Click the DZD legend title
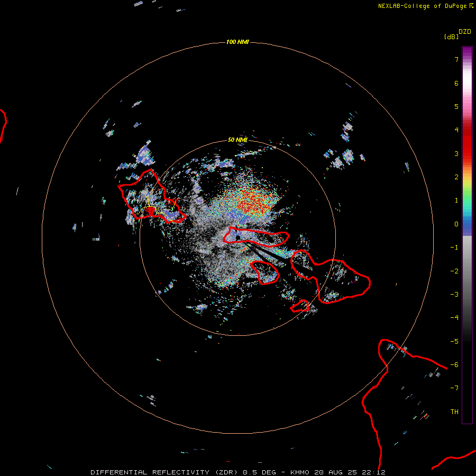 465,32
